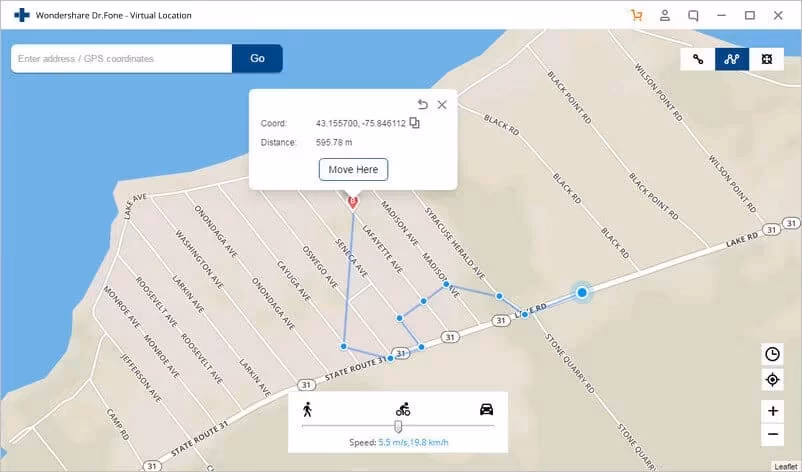Choose walking speed icon
The width and height of the screenshot is (802, 472).
(x=307, y=409)
